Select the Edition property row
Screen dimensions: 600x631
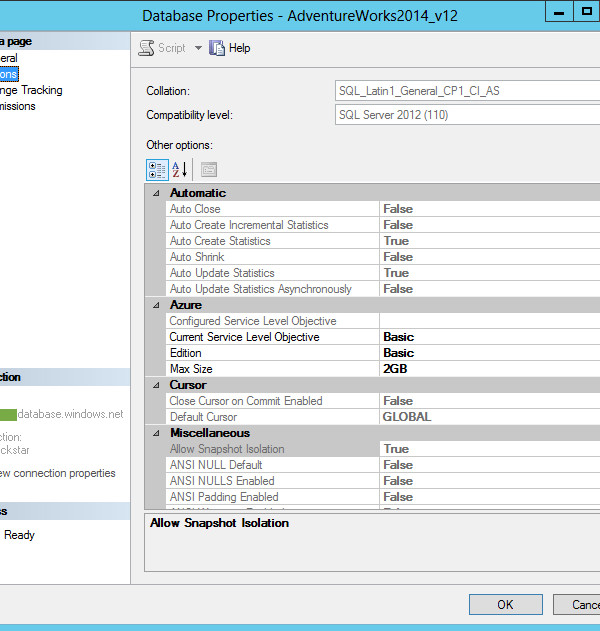[383, 353]
